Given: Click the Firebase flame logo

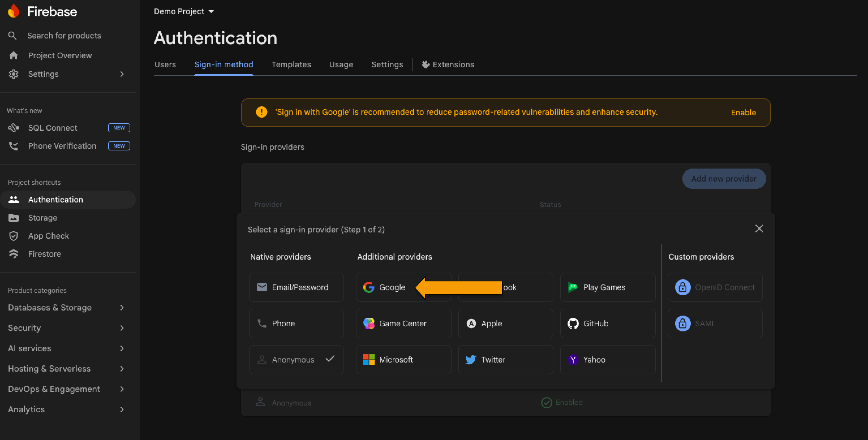Looking at the screenshot, I should click(x=14, y=11).
